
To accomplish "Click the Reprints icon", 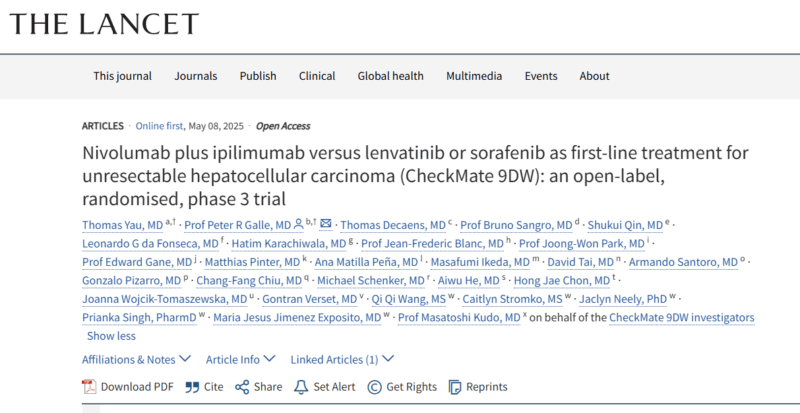I will [x=456, y=386].
